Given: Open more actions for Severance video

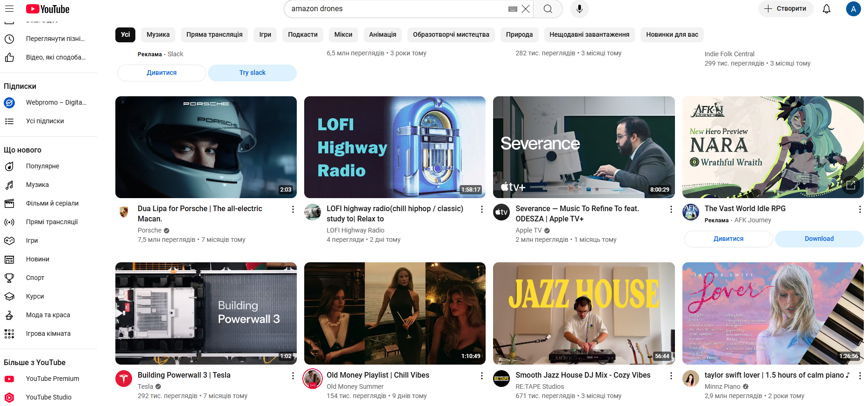Looking at the screenshot, I should (671, 209).
